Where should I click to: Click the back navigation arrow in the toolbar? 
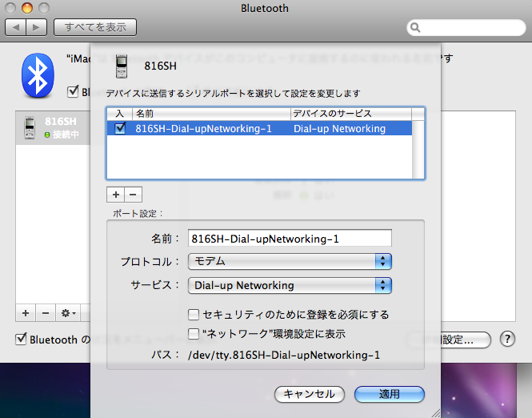click(16, 27)
